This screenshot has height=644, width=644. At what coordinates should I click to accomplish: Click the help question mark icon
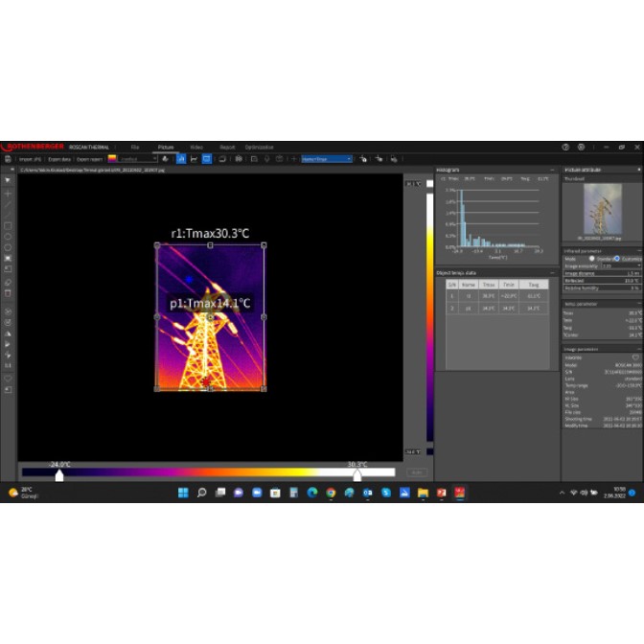point(565,147)
